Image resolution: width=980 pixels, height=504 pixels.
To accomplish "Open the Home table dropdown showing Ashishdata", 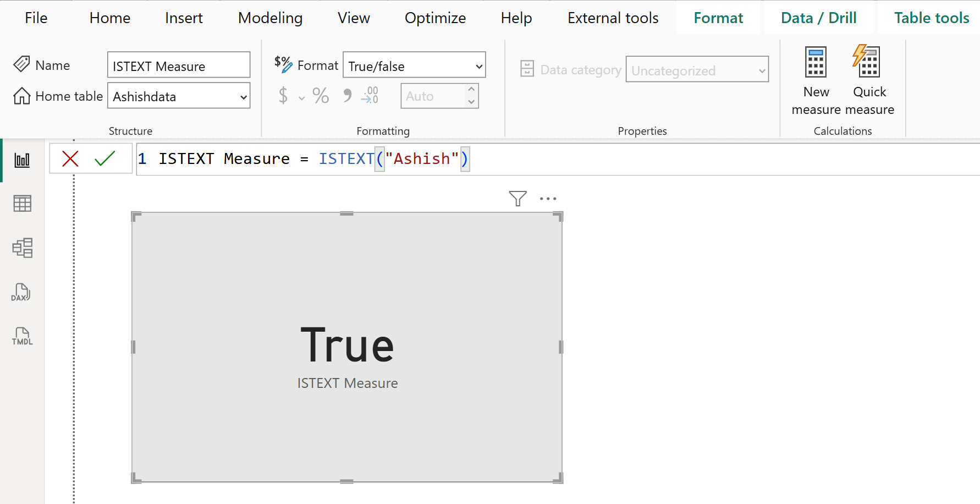I will [x=179, y=96].
